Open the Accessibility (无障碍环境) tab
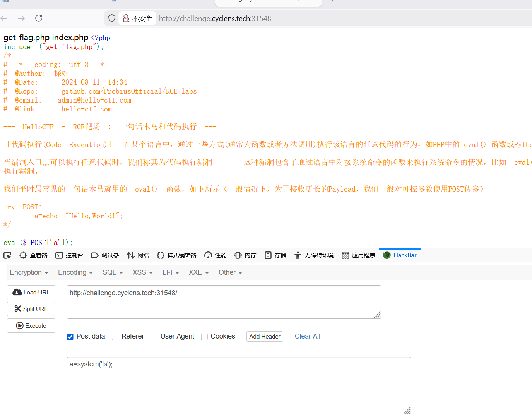Screen dimensions: 532x414 point(314,255)
